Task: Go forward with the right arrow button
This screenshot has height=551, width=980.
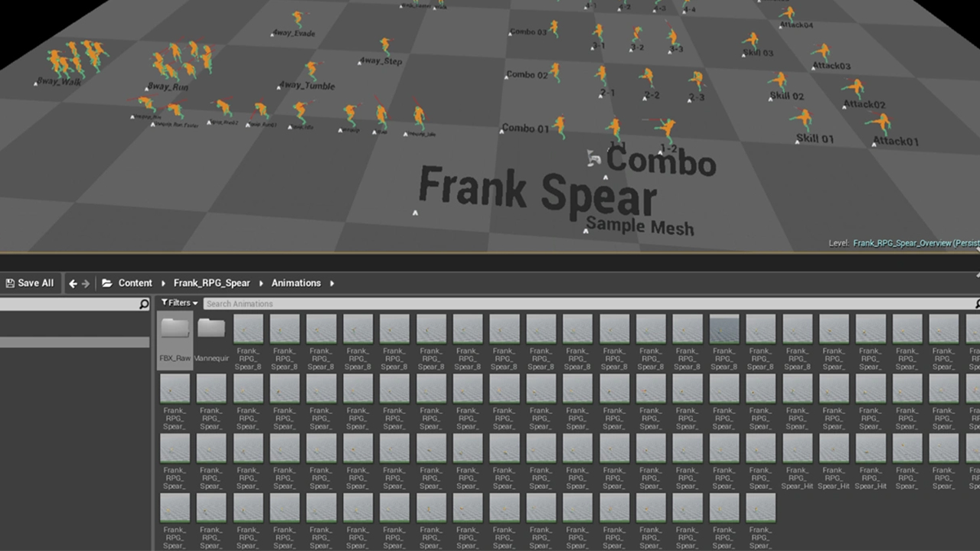Action: click(x=86, y=283)
